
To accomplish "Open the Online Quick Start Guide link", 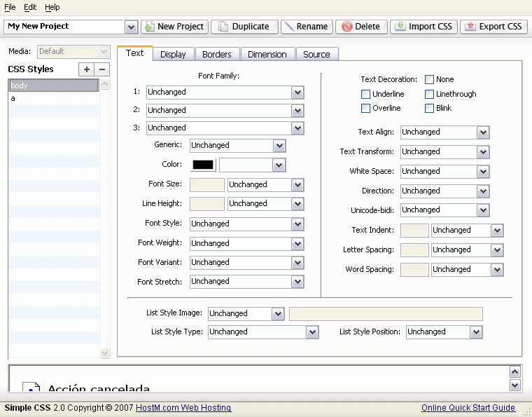I will (468, 407).
